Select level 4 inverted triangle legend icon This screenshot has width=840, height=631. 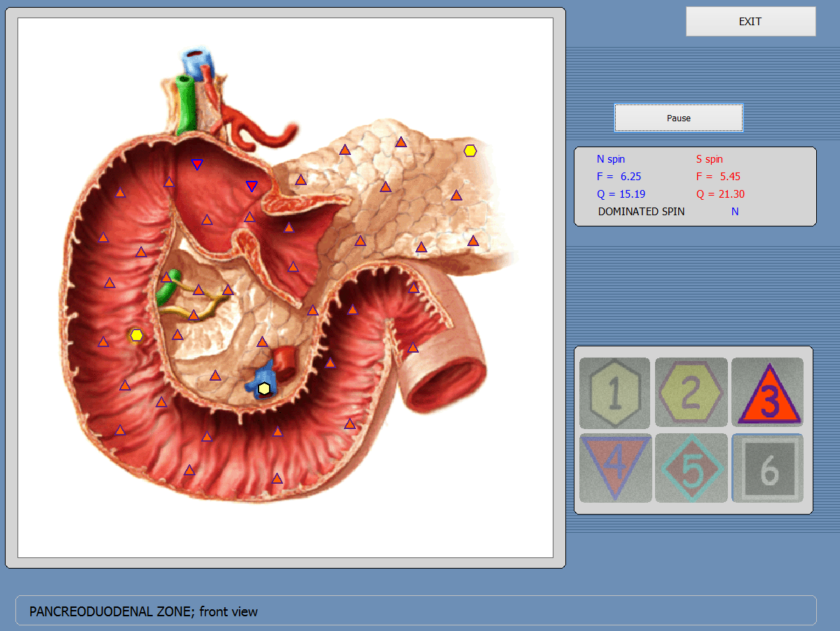[x=615, y=468]
